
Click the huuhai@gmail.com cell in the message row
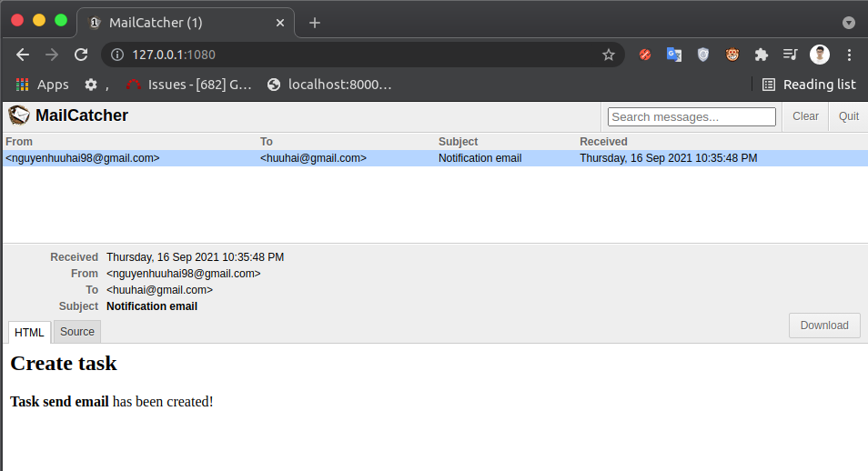coord(313,158)
